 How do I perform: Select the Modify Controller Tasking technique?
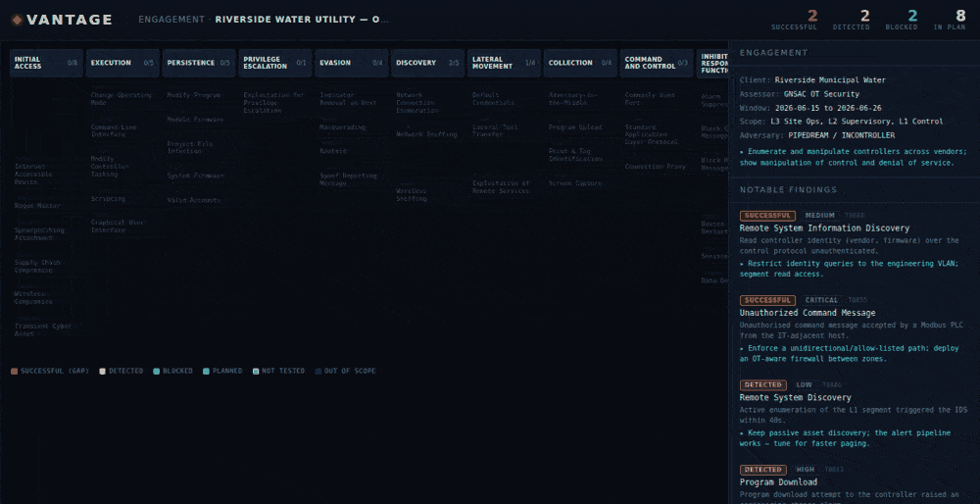(x=122, y=167)
